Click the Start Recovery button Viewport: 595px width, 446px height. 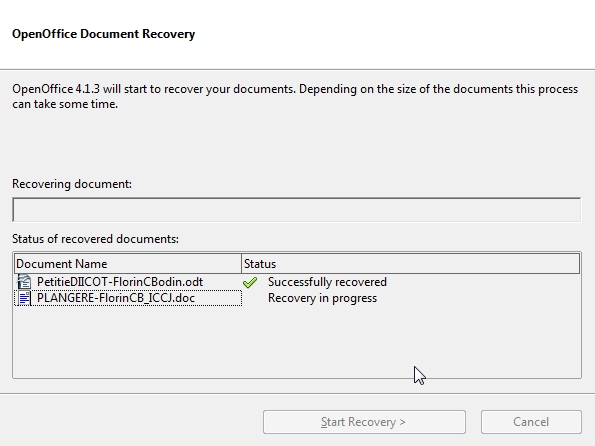pos(364,422)
